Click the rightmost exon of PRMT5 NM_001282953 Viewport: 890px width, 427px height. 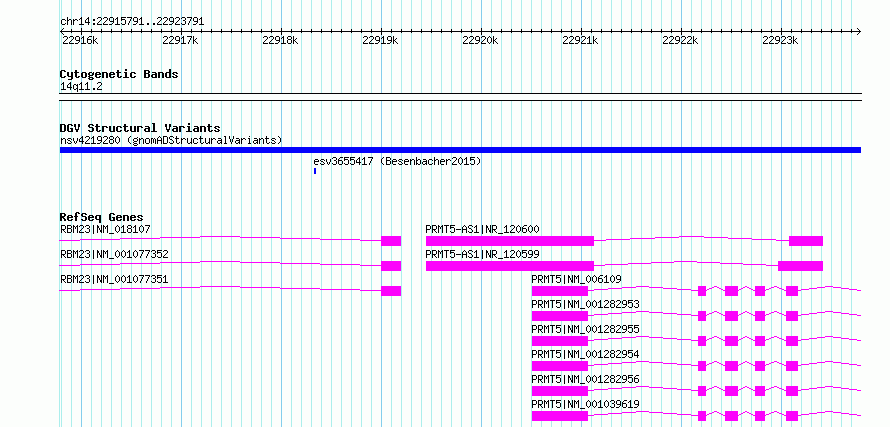(x=792, y=316)
